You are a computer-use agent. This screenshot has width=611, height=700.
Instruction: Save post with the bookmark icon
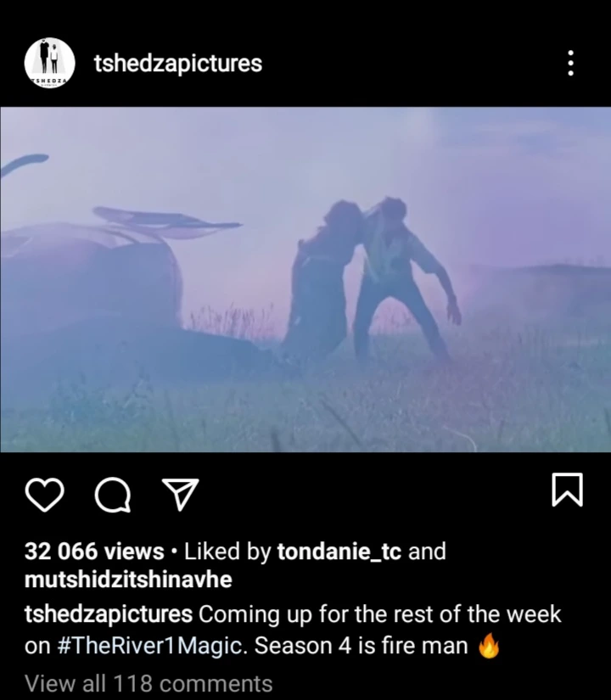pos(567,490)
